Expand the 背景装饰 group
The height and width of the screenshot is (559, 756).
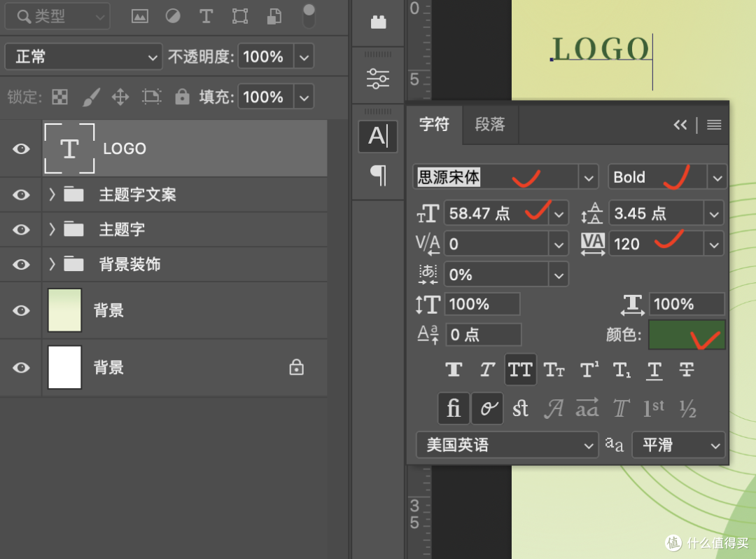click(52, 264)
